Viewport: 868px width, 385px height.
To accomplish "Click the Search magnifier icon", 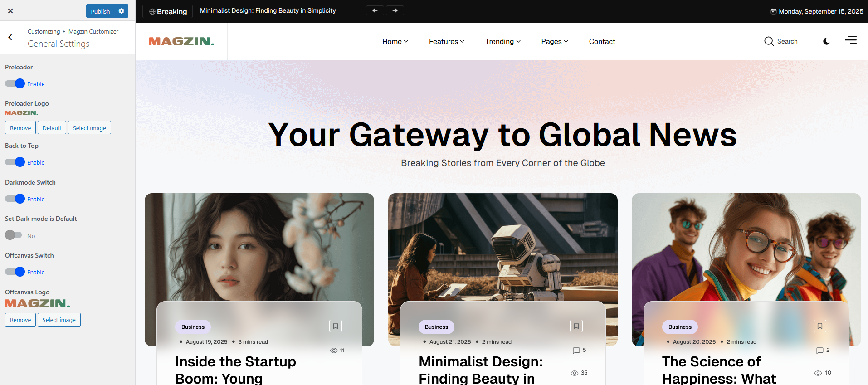I will pyautogui.click(x=769, y=41).
